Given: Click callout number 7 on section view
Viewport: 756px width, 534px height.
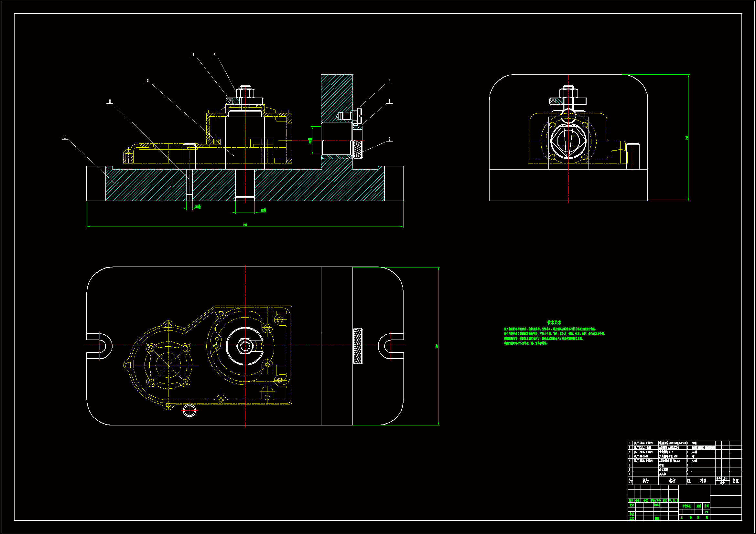Looking at the screenshot, I should click(389, 101).
